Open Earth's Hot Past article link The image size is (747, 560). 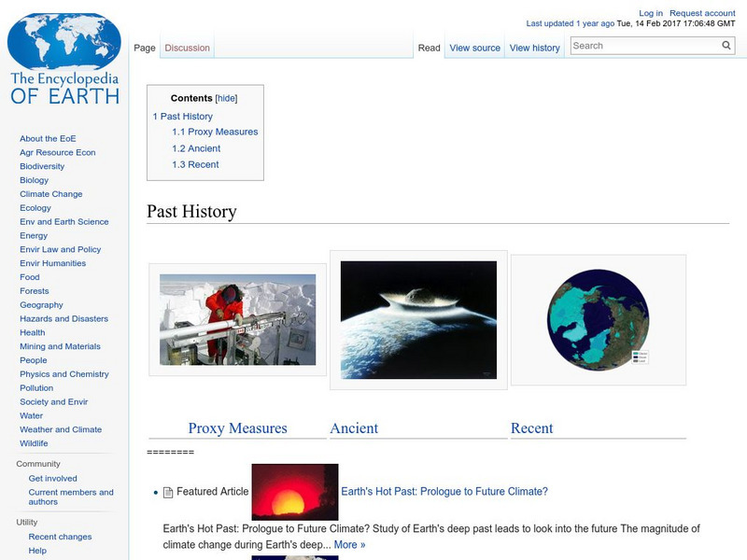click(444, 492)
